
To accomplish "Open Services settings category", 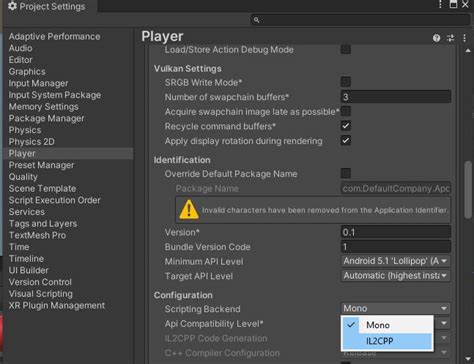I will pyautogui.click(x=27, y=212).
